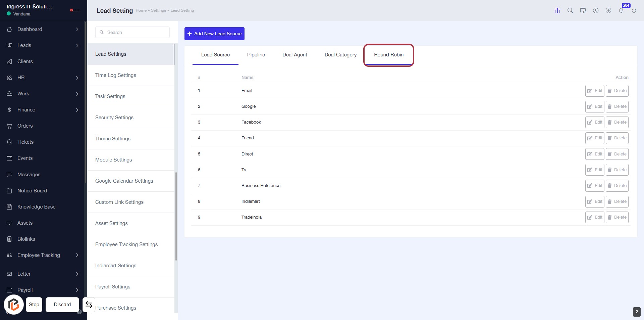Click the gift icon in top bar
The width and height of the screenshot is (644, 320).
click(557, 10)
